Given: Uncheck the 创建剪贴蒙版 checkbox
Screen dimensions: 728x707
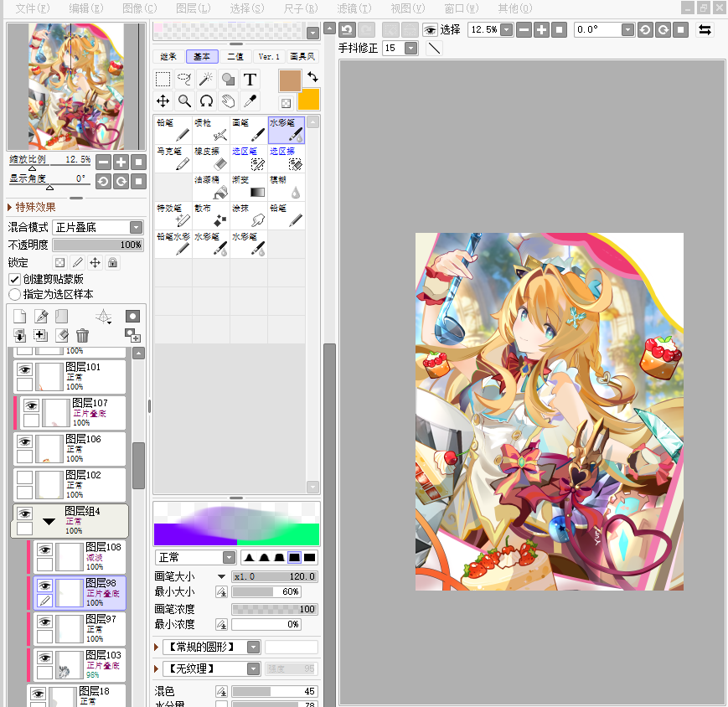Looking at the screenshot, I should [x=14, y=279].
